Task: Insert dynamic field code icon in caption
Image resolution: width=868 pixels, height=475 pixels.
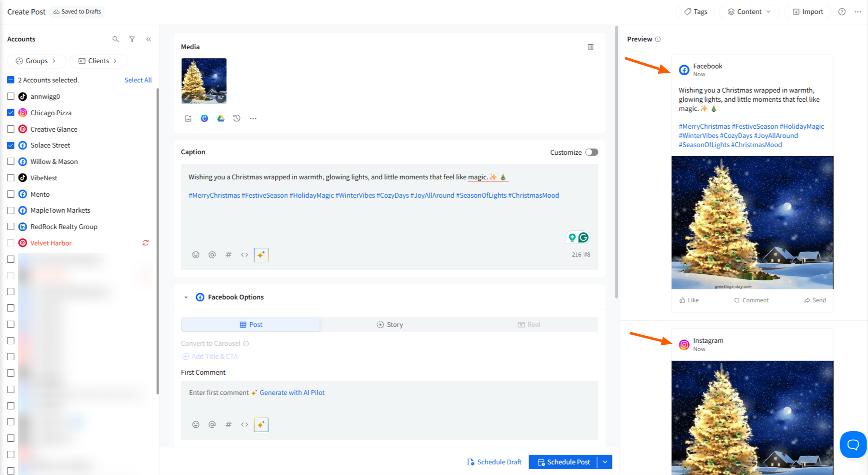Action: click(244, 255)
